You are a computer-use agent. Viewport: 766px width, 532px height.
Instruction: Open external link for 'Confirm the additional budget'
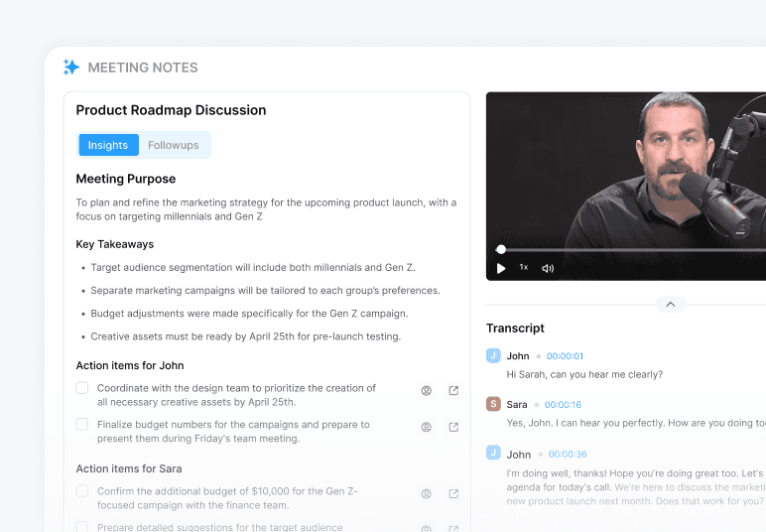point(453,494)
